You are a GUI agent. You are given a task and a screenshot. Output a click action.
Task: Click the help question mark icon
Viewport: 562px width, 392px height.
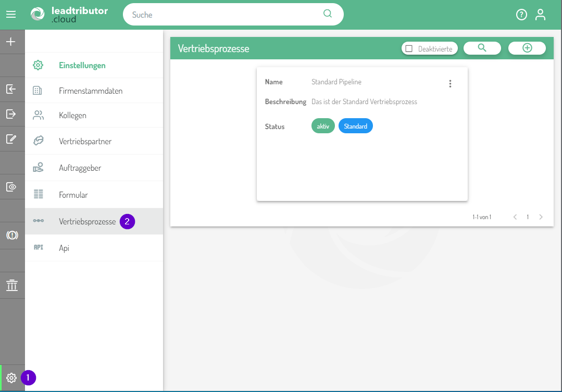(521, 15)
